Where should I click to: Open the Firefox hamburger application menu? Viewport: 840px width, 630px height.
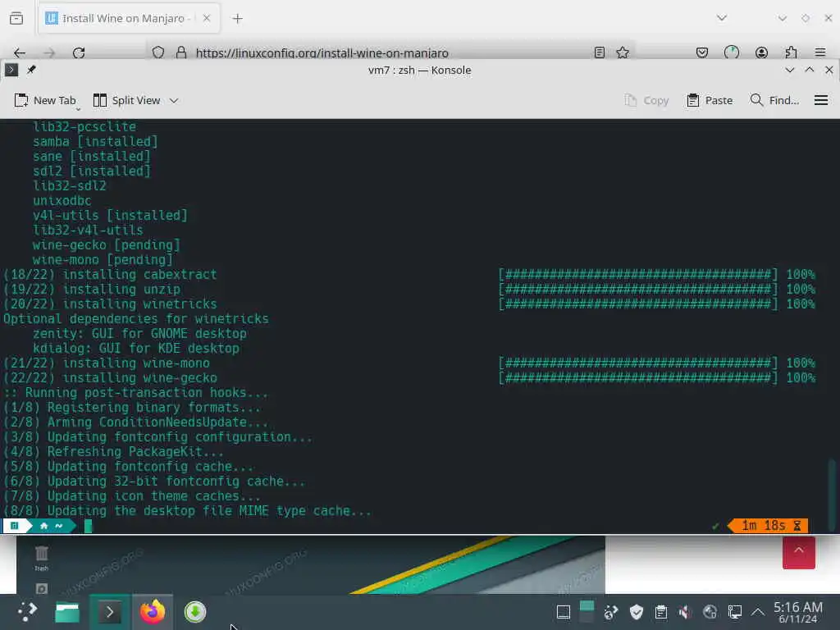click(820, 52)
